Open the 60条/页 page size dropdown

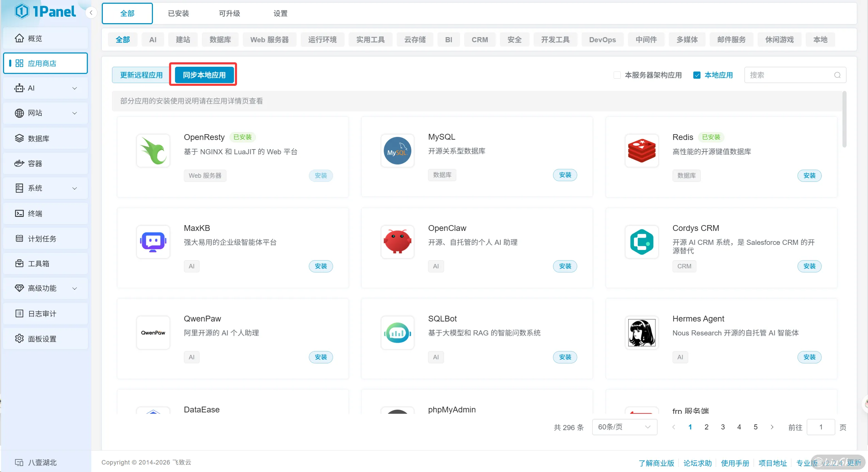pos(625,427)
